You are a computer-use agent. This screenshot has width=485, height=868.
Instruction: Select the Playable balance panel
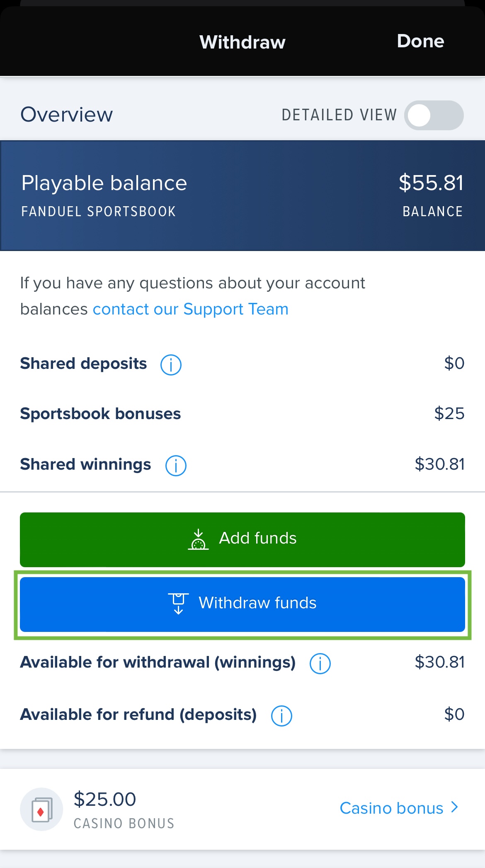tap(243, 195)
